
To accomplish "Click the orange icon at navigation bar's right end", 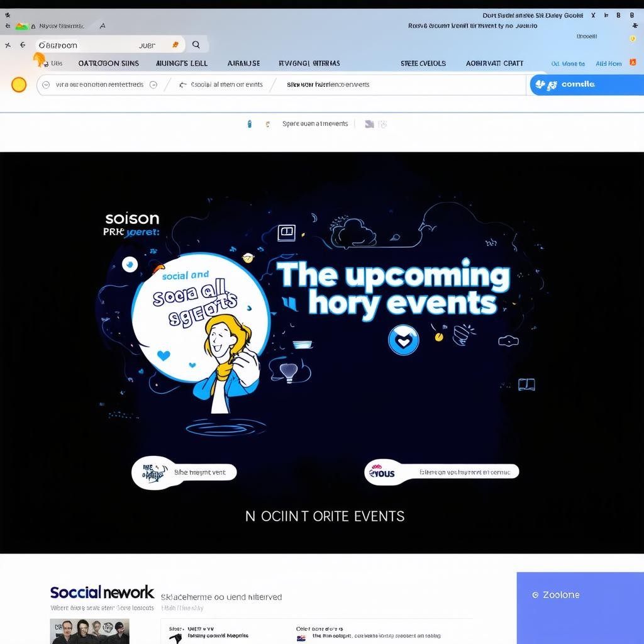I will point(633,63).
